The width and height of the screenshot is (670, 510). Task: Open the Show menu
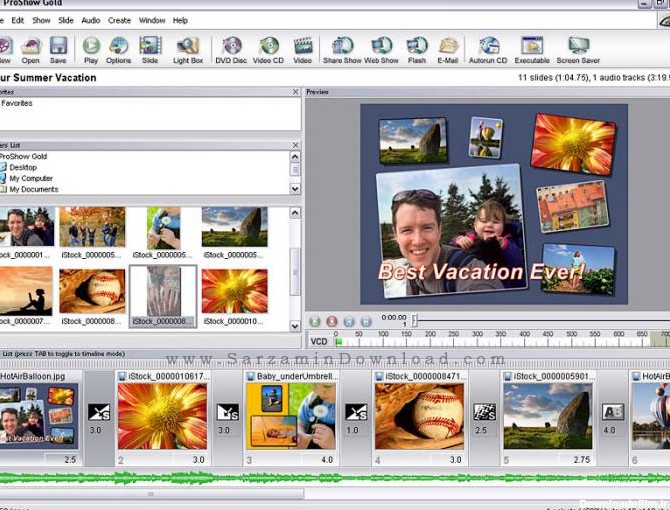pos(41,21)
